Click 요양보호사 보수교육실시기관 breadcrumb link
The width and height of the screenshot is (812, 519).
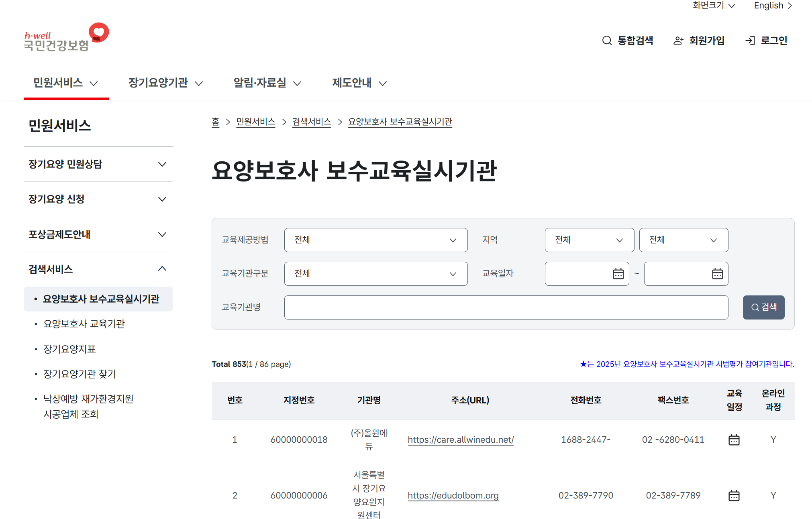(x=400, y=122)
